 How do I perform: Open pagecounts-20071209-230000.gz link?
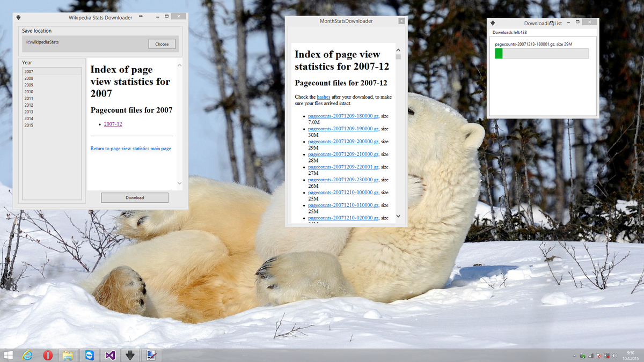tap(343, 180)
